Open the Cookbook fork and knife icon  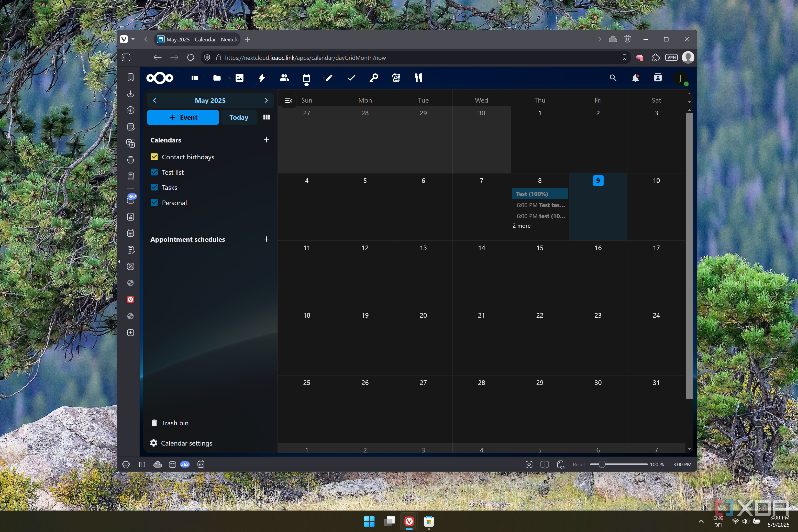tap(418, 78)
